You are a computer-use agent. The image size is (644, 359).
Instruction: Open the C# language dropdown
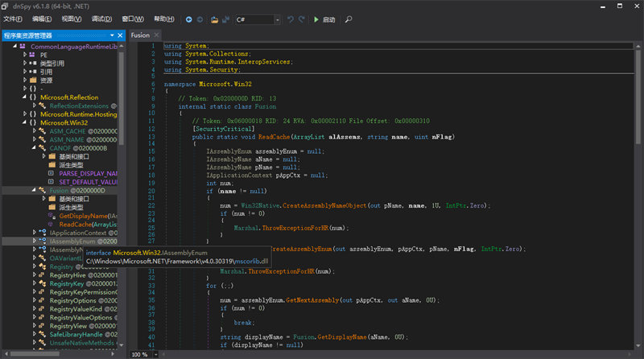(276, 19)
